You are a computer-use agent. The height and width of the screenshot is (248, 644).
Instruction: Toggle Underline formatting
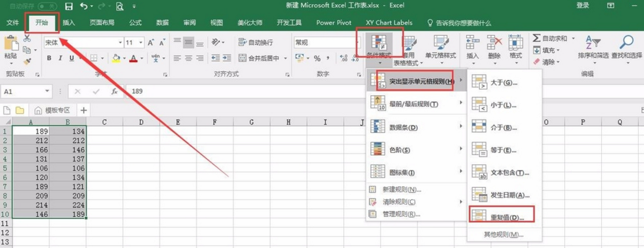pos(72,58)
